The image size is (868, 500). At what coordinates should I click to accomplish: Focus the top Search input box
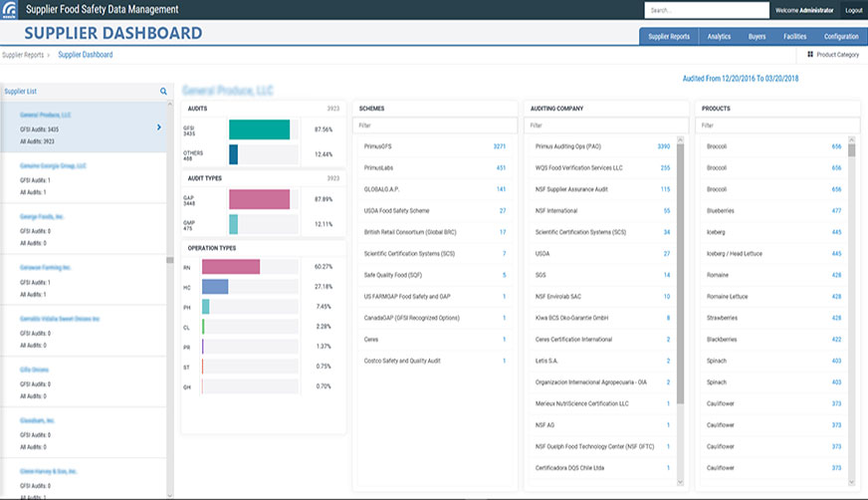(706, 10)
